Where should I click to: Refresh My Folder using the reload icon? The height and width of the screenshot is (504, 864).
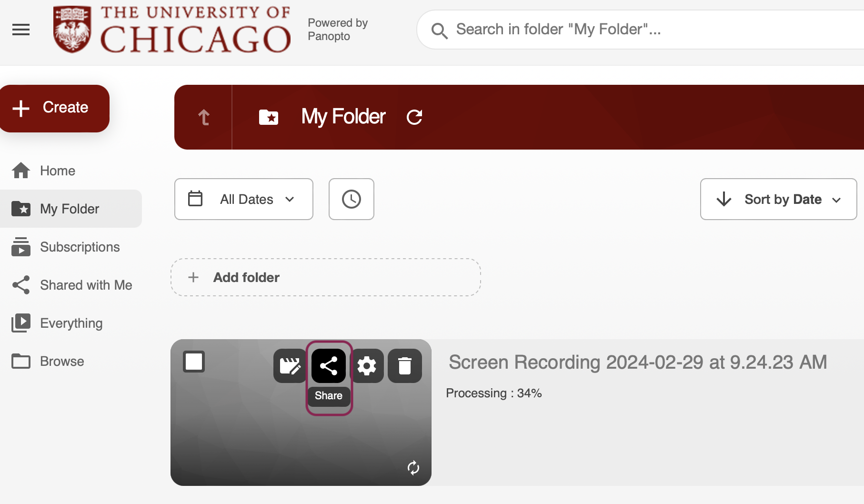[x=414, y=117]
